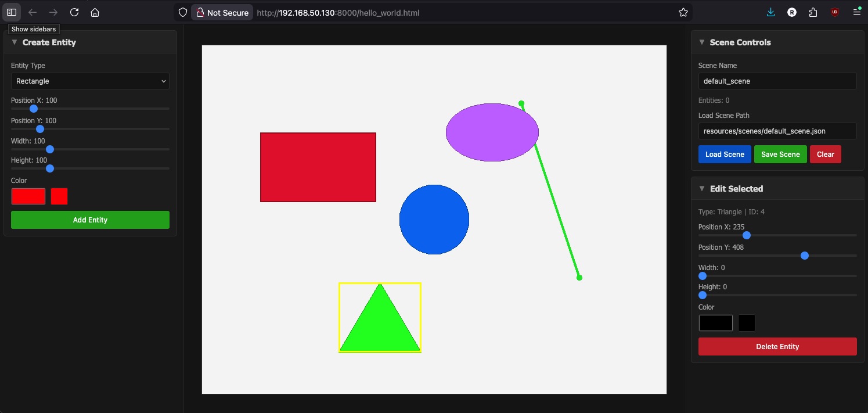Toggle the Show sidebars icon
The width and height of the screenshot is (868, 413).
pyautogui.click(x=12, y=12)
